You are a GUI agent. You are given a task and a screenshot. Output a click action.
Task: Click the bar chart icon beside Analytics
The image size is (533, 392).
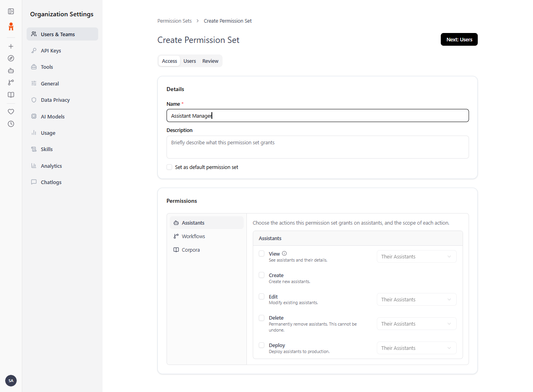click(x=34, y=166)
